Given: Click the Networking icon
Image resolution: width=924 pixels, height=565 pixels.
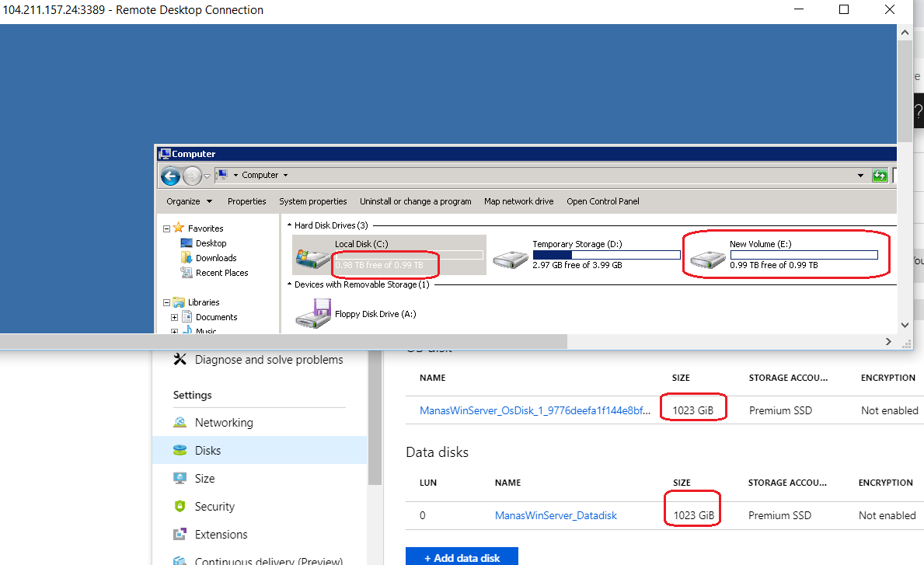Looking at the screenshot, I should click(x=180, y=423).
